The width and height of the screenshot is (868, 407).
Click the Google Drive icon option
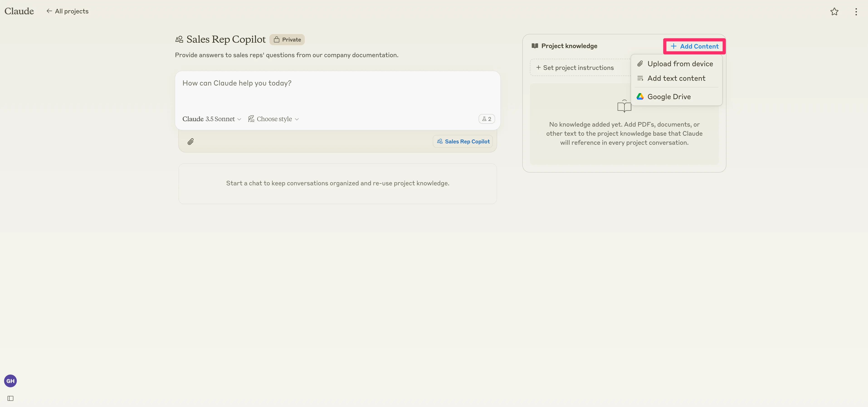pos(640,97)
